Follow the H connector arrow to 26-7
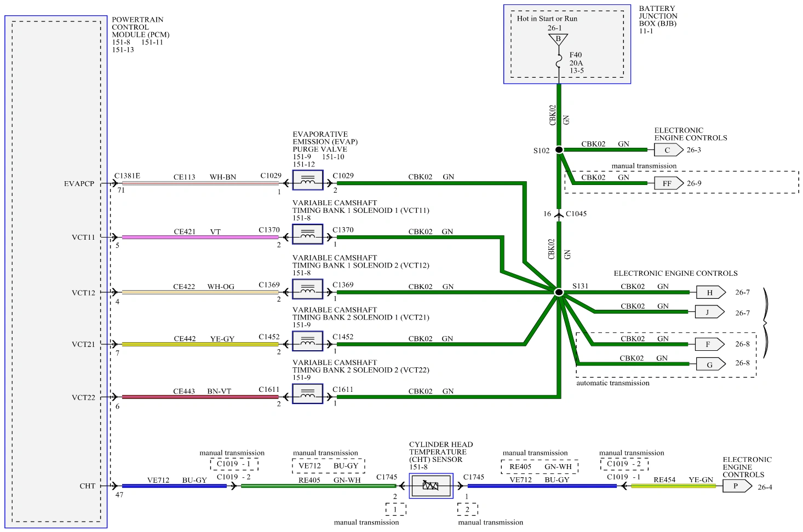The height and width of the screenshot is (532, 803). point(710,292)
